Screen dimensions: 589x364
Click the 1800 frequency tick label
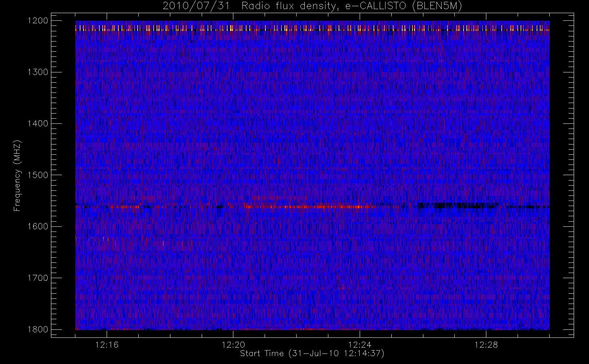(38, 329)
